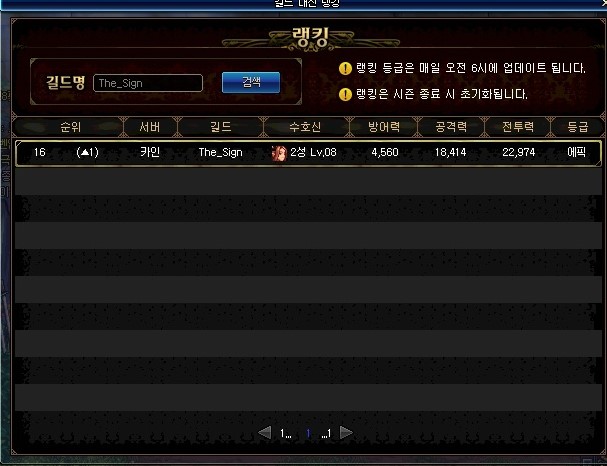Click the yellow warning icon beside season reset notice
The width and height of the screenshot is (607, 466).
pos(345,94)
